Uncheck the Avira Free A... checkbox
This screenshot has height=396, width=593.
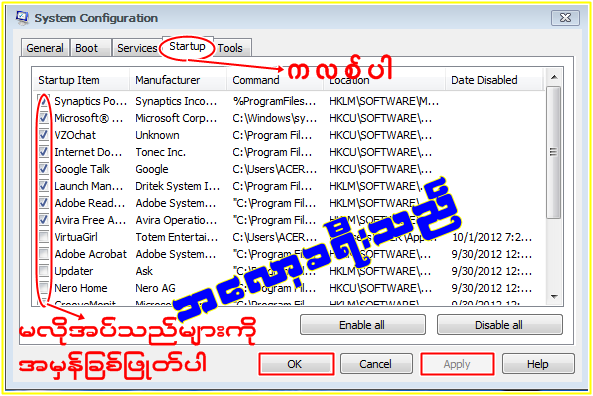click(x=44, y=220)
